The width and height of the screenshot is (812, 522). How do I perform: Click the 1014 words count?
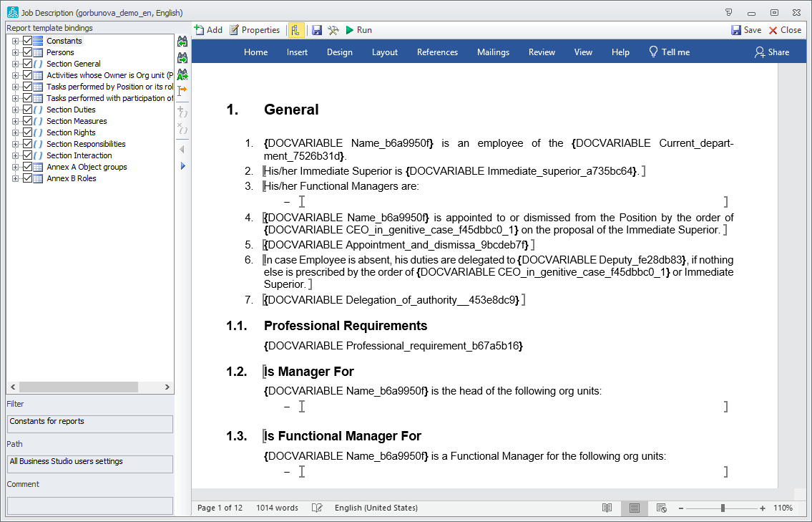click(277, 508)
